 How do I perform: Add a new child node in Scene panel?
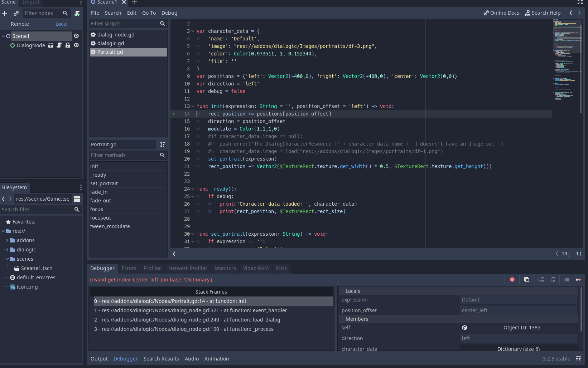pyautogui.click(x=5, y=13)
